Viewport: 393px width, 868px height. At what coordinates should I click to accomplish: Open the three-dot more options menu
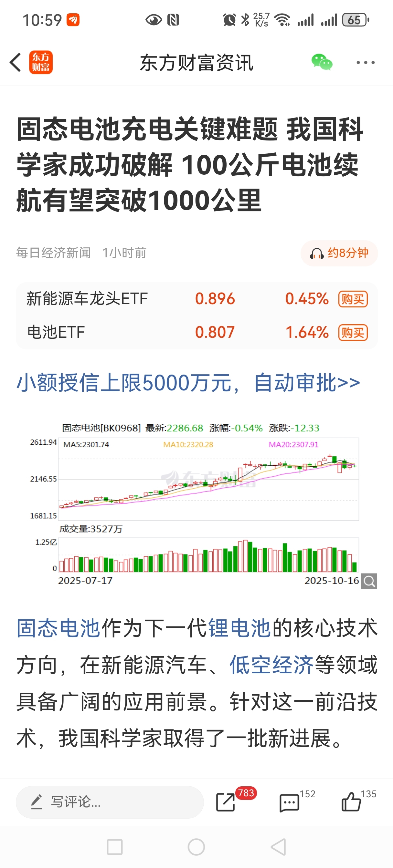366,62
